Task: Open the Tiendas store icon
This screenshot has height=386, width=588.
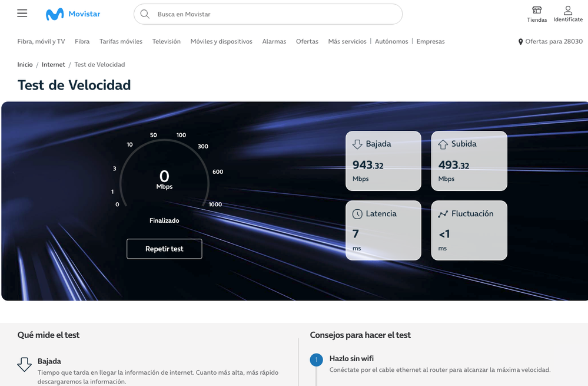Action: [x=537, y=11]
